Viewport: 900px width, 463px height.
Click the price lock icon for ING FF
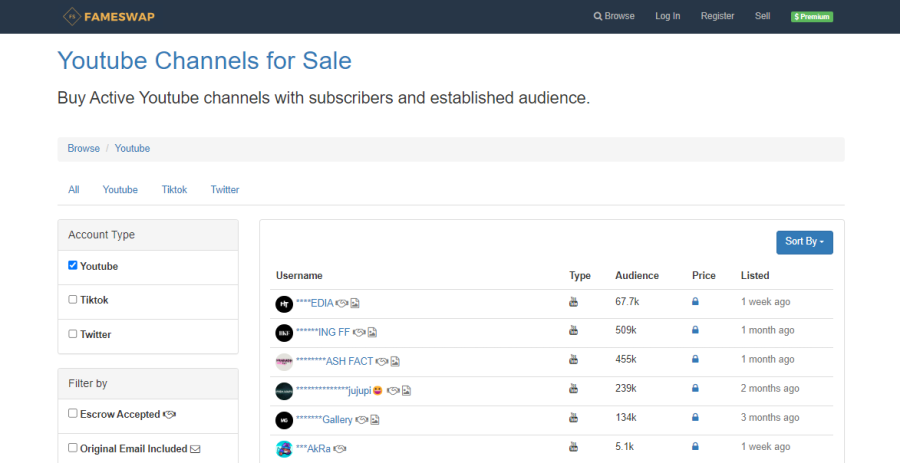click(x=695, y=330)
